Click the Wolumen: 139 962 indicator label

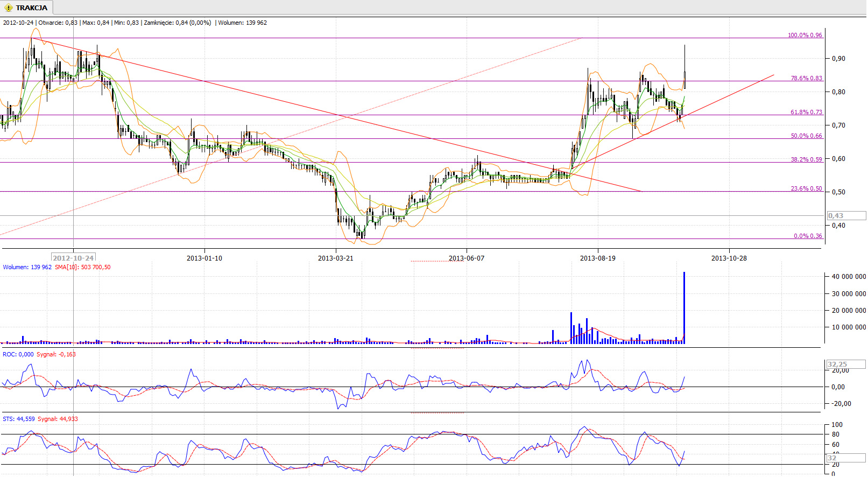(x=27, y=267)
